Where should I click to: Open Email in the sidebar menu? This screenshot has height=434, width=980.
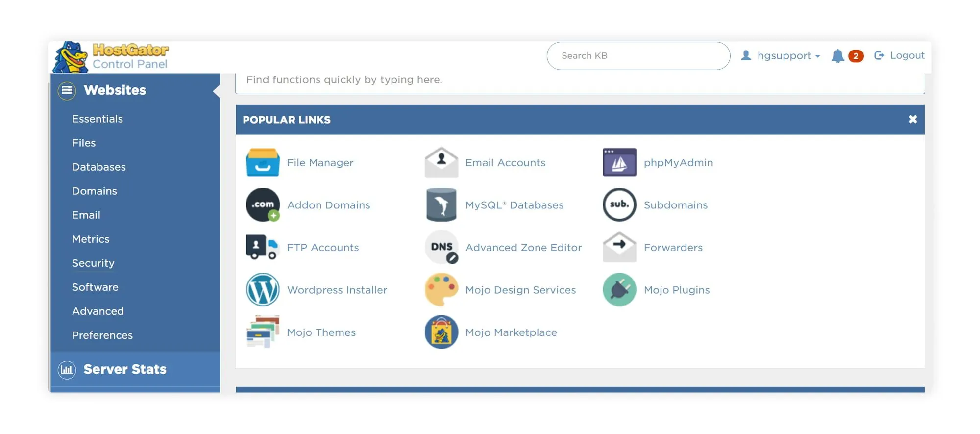[x=86, y=215]
